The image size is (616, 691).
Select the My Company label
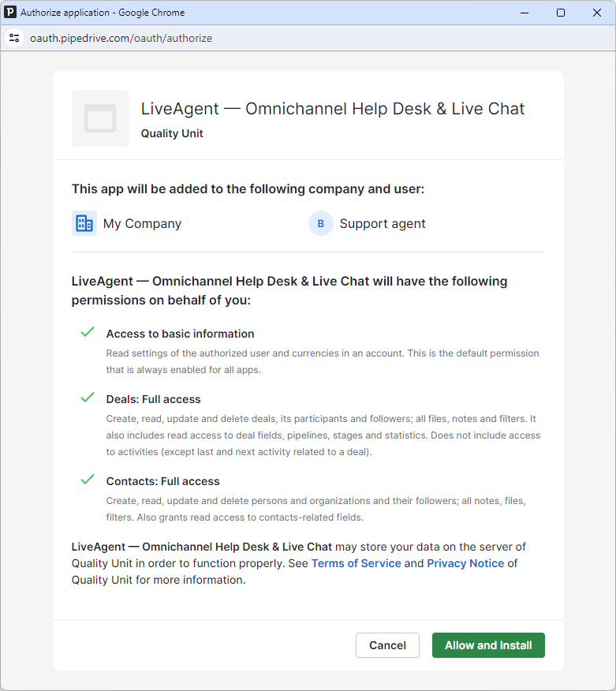point(142,223)
